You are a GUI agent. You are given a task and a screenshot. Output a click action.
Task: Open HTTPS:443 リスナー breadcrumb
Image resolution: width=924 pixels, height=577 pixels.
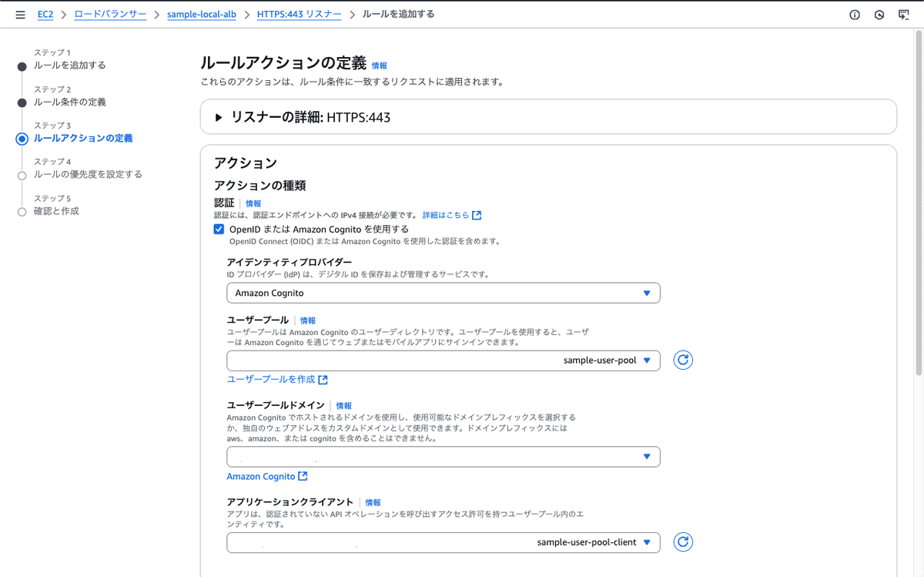[x=299, y=15]
